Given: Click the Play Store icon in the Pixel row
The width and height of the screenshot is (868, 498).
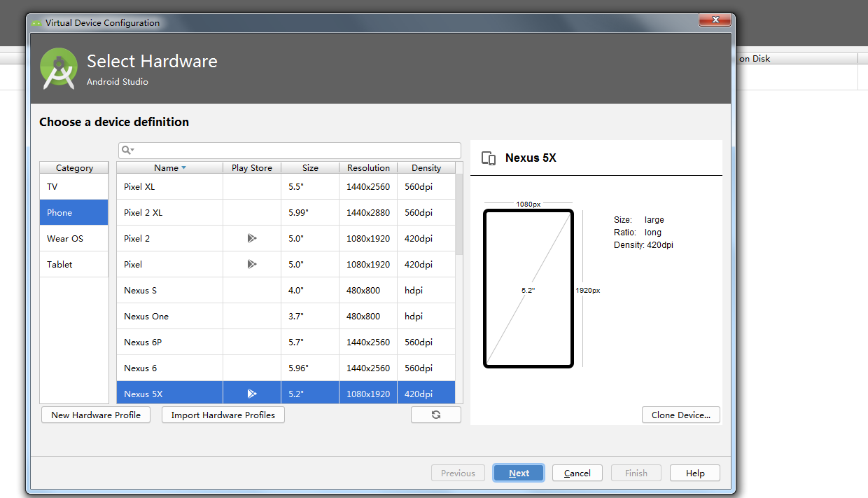Looking at the screenshot, I should (x=252, y=264).
